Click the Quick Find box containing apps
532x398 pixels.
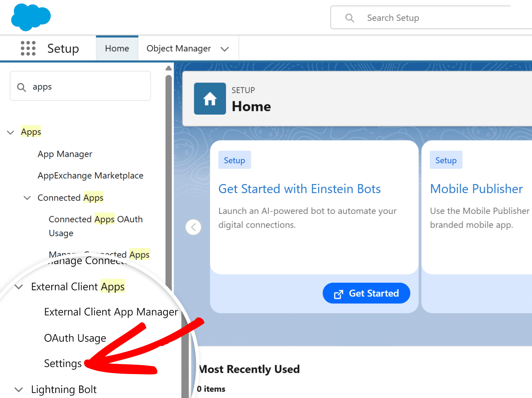click(80, 86)
